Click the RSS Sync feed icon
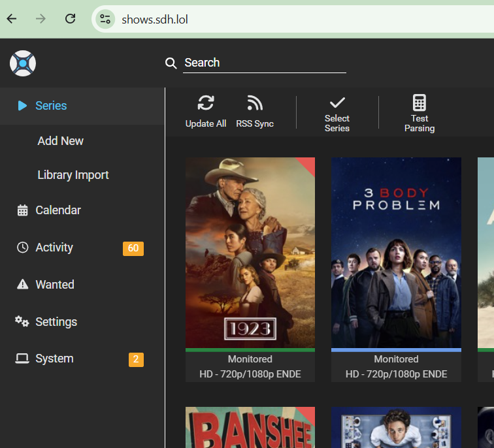Screen dimensions: 494x448 [x=255, y=103]
